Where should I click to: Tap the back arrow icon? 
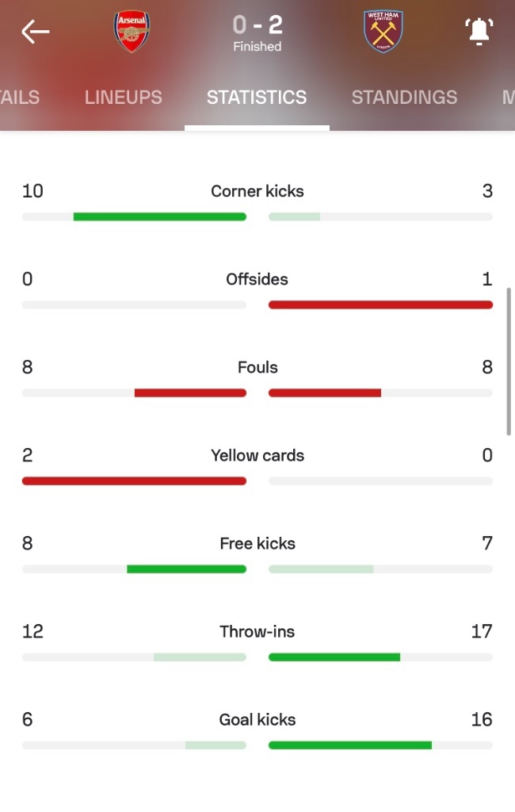(35, 32)
